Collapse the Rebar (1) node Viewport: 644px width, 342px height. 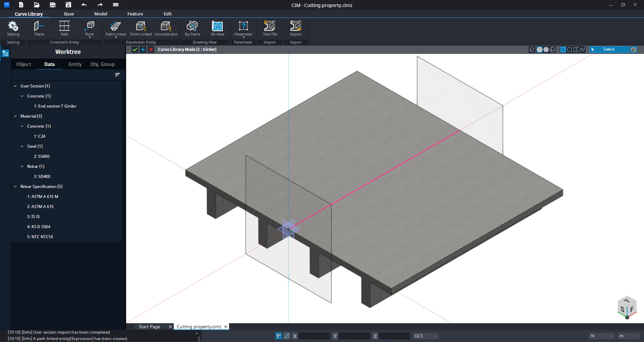tap(22, 166)
